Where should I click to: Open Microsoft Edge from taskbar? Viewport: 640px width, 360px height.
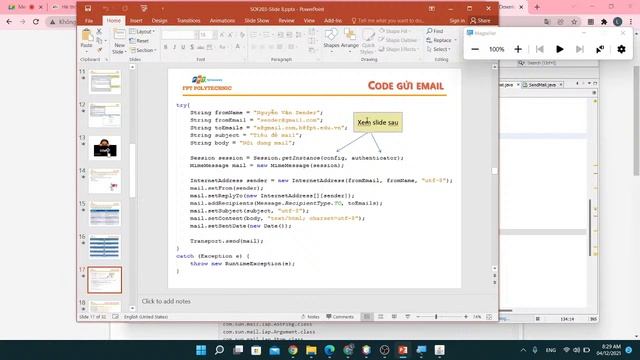click(329, 350)
